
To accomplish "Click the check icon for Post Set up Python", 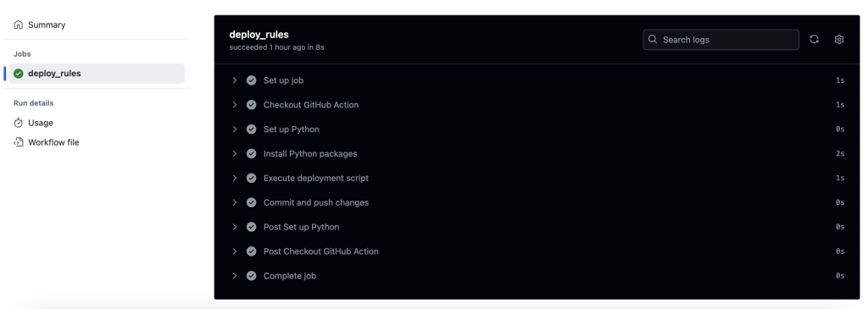I will click(251, 227).
